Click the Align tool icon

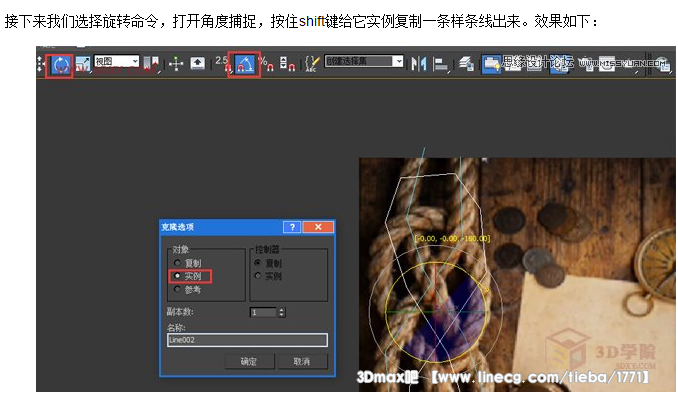tap(441, 64)
